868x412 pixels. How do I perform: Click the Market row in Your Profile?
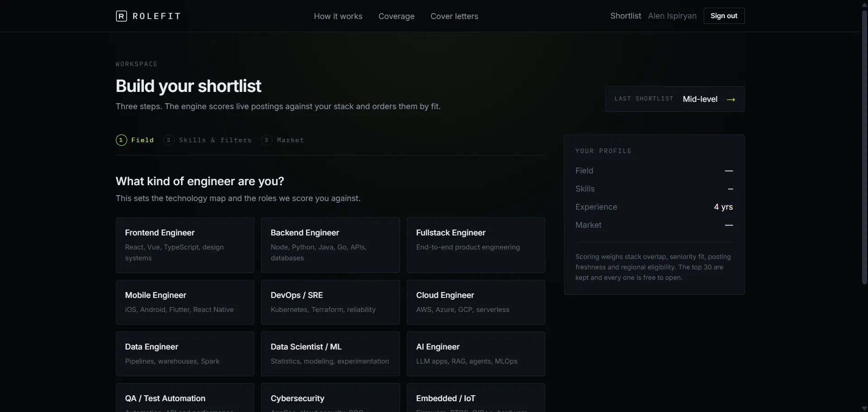pos(654,225)
